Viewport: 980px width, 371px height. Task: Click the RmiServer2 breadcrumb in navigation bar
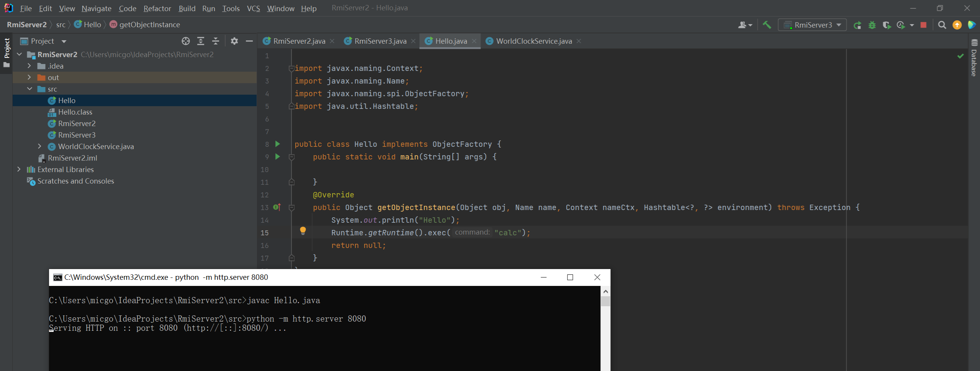point(27,25)
